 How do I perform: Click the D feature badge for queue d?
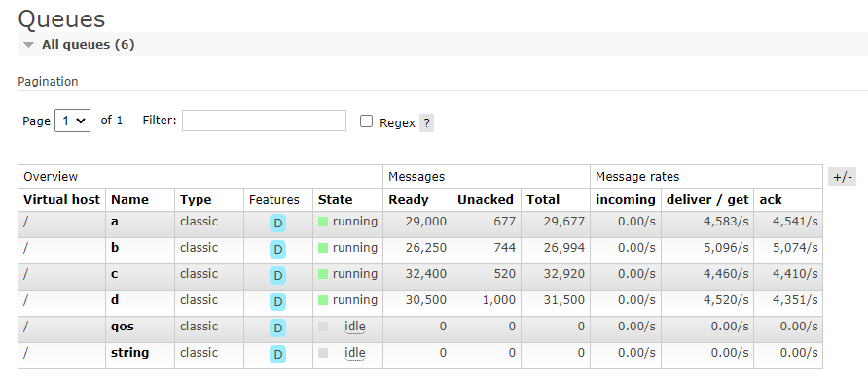(278, 302)
